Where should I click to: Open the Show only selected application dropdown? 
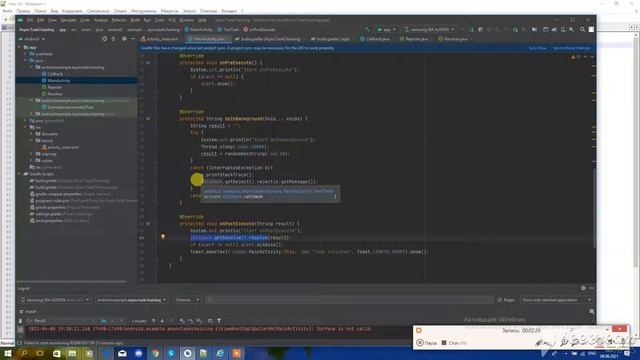click(556, 300)
